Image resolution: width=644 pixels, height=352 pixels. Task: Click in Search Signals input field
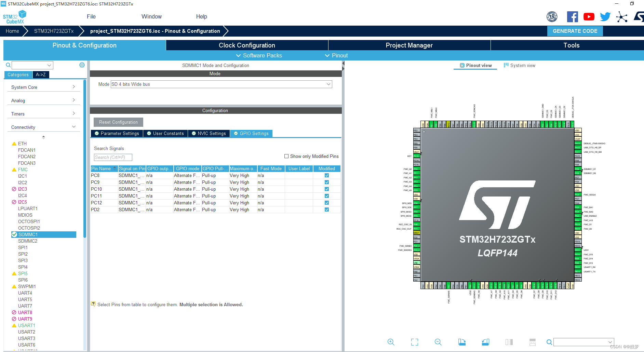[x=113, y=157]
